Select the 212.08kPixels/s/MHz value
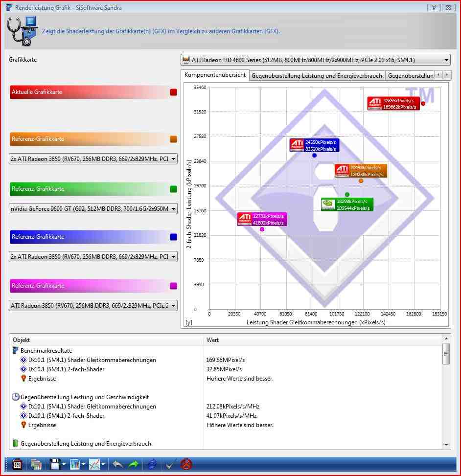461x476 pixels. pyautogui.click(x=233, y=407)
